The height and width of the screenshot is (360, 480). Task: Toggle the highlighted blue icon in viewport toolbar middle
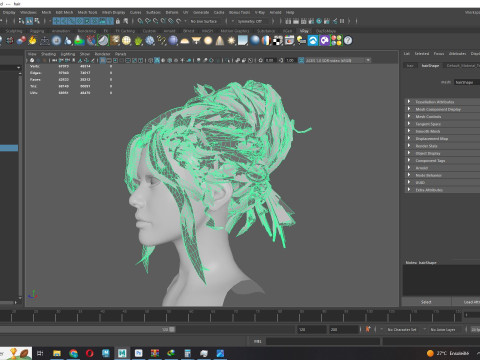tap(157, 60)
